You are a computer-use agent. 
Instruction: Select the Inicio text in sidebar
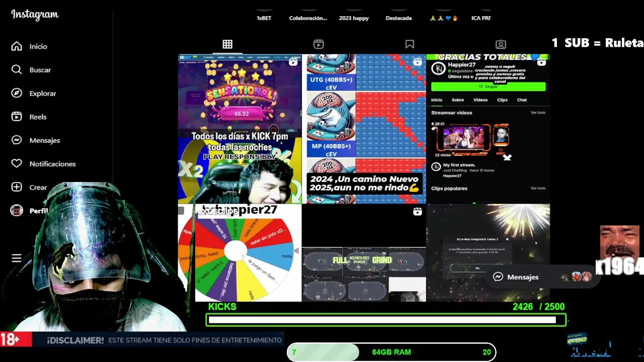tap(38, 46)
